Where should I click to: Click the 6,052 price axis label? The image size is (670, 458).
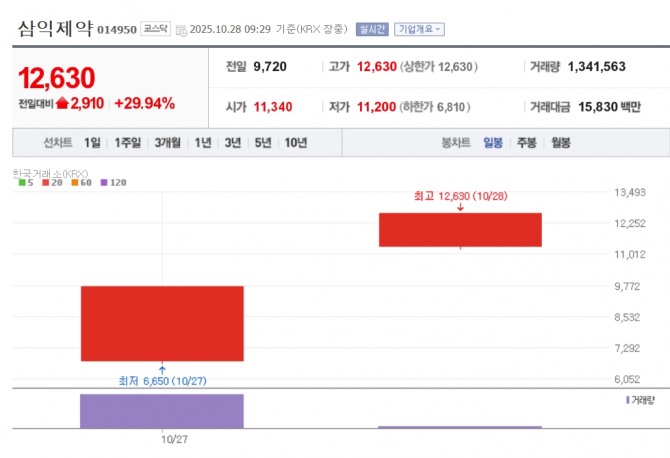point(627,379)
